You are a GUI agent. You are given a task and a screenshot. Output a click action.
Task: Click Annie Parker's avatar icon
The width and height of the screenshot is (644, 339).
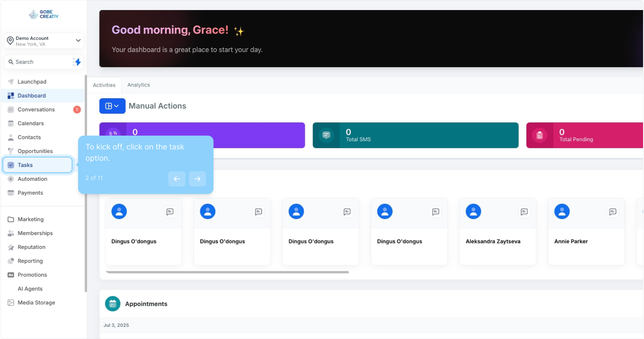pyautogui.click(x=562, y=211)
